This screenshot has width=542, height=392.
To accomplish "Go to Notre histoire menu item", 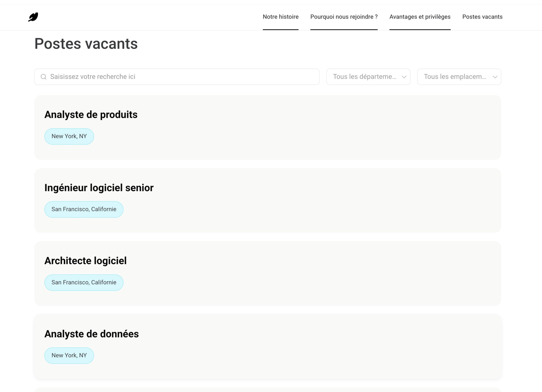I will [281, 17].
